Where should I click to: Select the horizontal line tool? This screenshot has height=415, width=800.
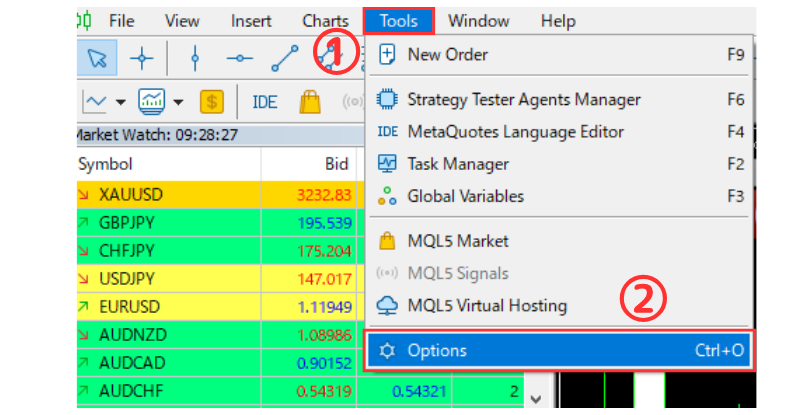coord(240,58)
